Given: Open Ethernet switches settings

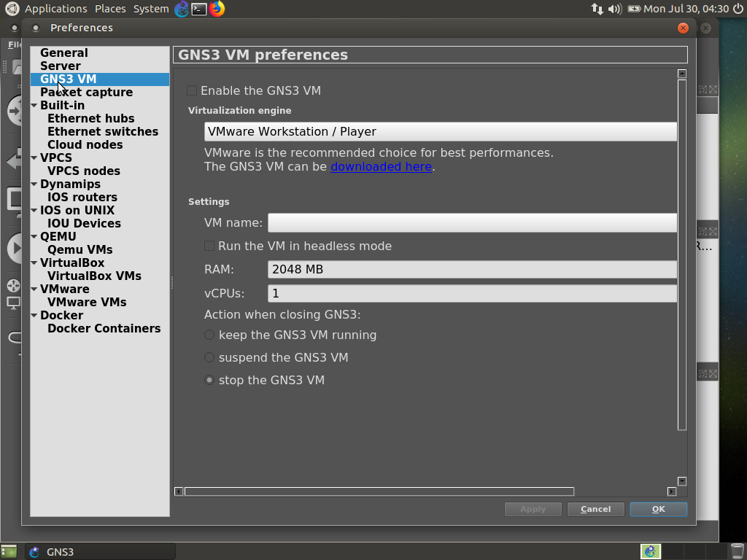Looking at the screenshot, I should pyautogui.click(x=102, y=131).
